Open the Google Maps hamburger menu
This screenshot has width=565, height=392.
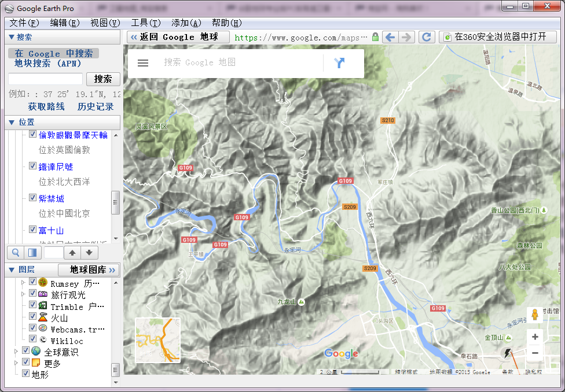pos(143,63)
